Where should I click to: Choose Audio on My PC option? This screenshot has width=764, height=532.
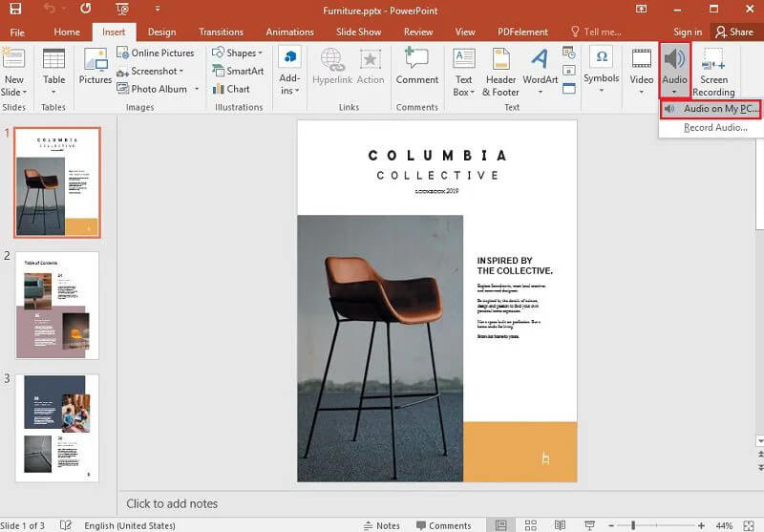click(711, 109)
